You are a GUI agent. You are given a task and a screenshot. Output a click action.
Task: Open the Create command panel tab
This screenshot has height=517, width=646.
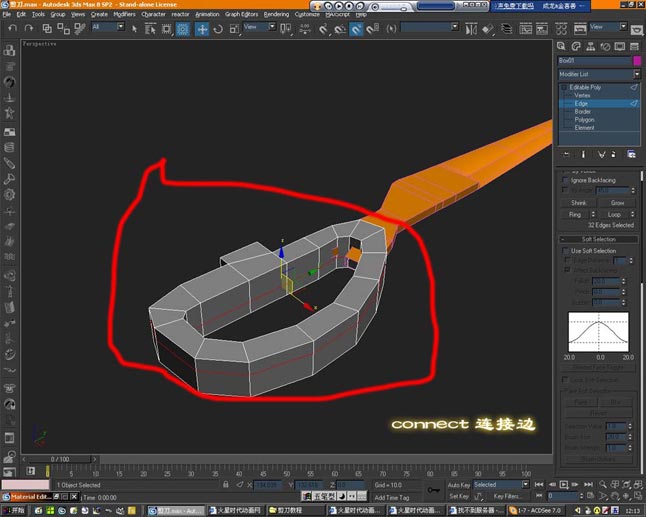(x=561, y=46)
